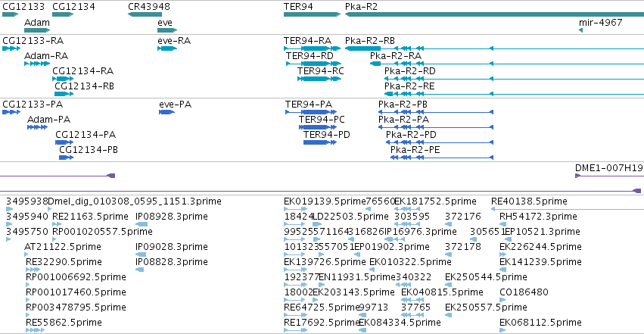This screenshot has height=334, width=644.
Task: Click transcript TER94-RA
Action: pyautogui.click(x=308, y=41)
